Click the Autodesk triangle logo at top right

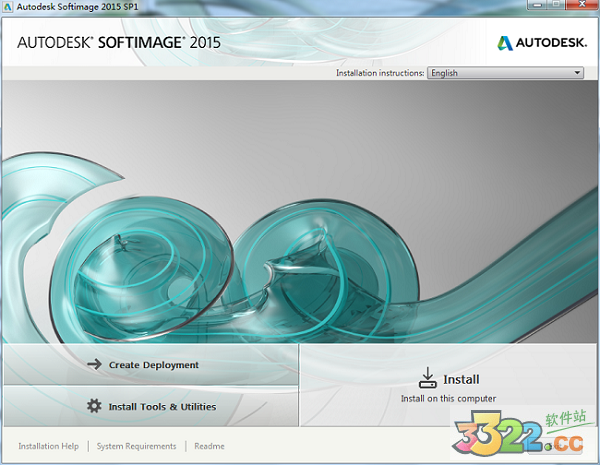coord(505,43)
